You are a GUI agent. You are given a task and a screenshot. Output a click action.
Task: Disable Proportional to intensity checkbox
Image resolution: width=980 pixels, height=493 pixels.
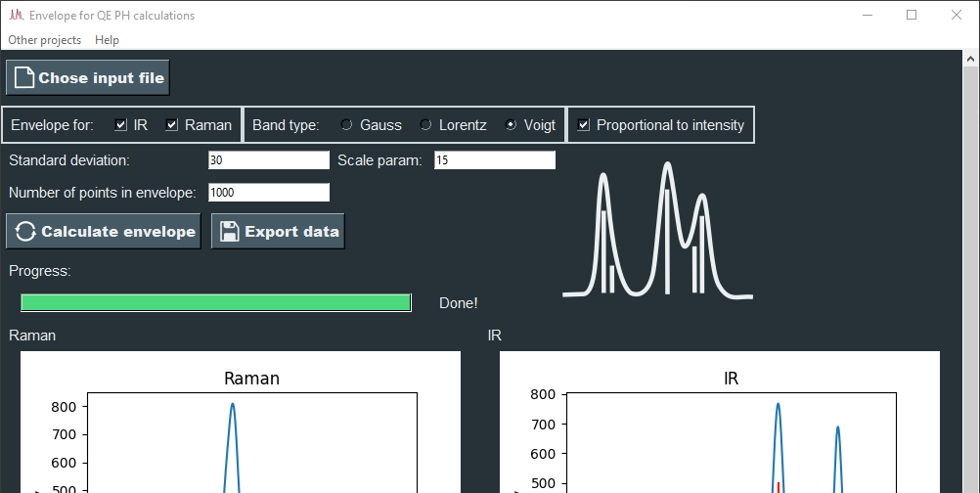[584, 125]
